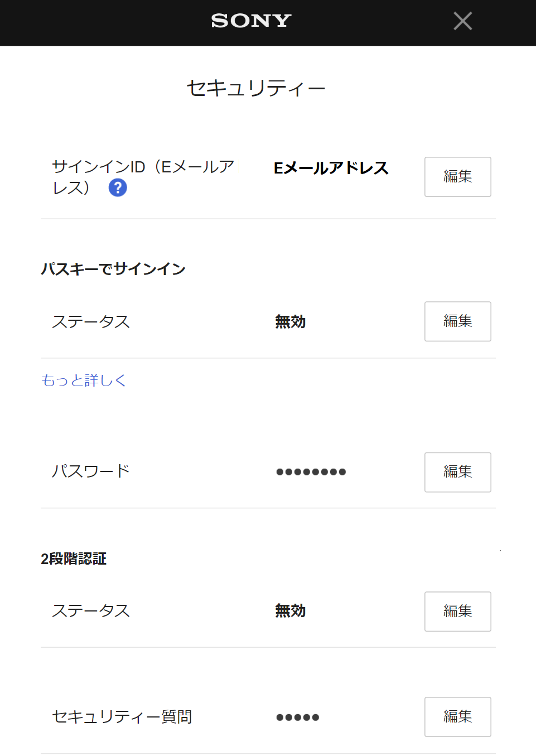Click the masked パスワード dots
The image size is (536, 756).
point(311,472)
